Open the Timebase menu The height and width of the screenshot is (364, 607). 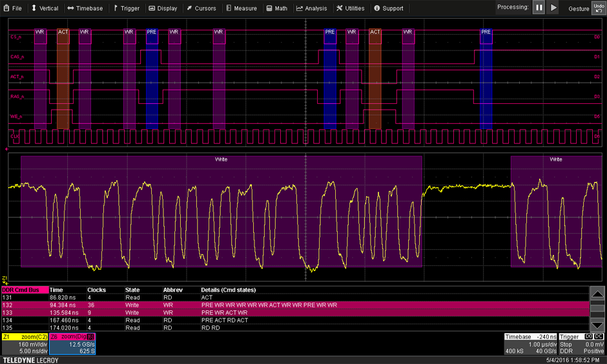(85, 8)
